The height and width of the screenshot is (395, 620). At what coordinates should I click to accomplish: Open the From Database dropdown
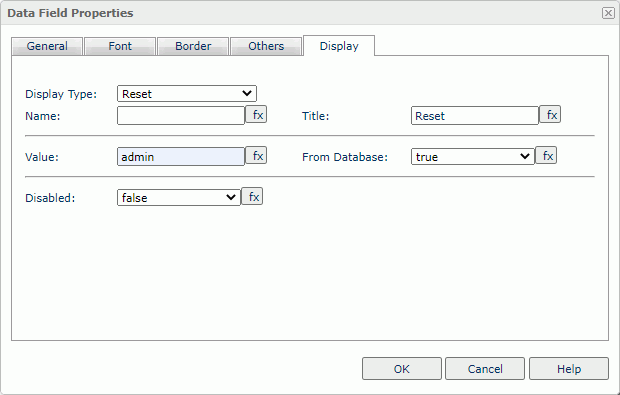(473, 157)
